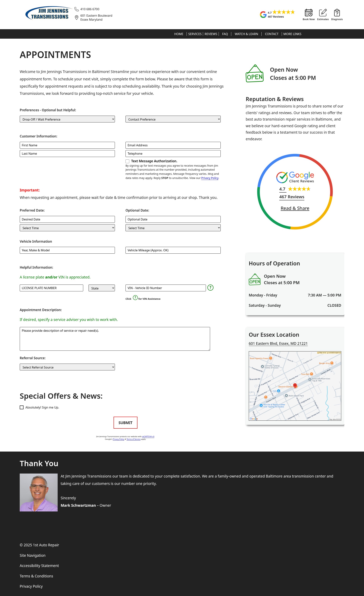Click the map pin icon beside the header address
Viewport: 364px width, 596px height.
76,17
